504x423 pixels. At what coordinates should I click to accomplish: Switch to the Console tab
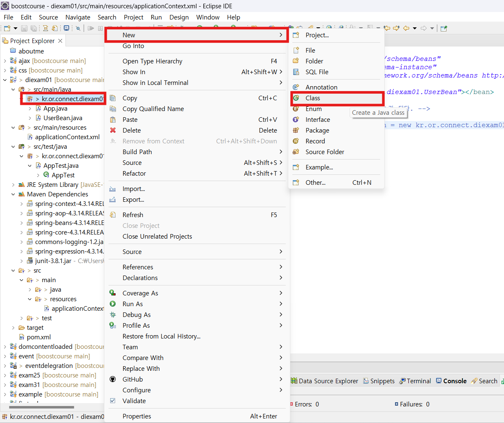(451, 381)
